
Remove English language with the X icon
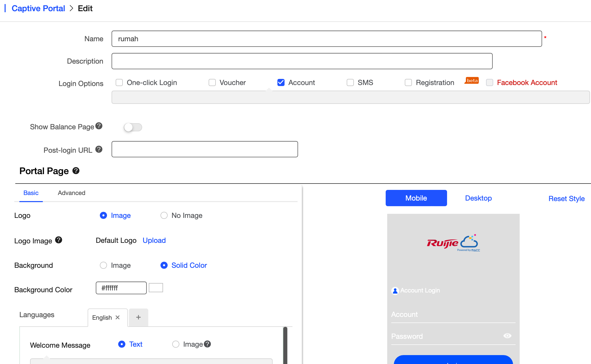[117, 317]
